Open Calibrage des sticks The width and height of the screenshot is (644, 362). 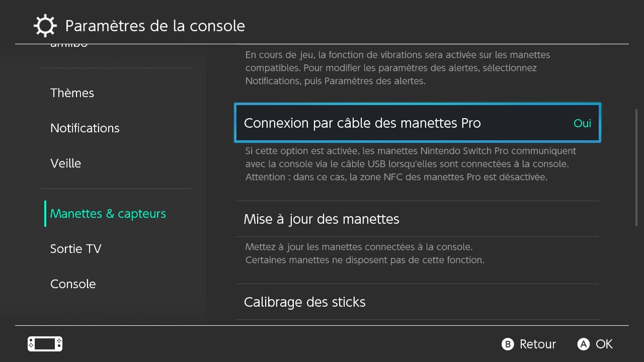(418, 302)
